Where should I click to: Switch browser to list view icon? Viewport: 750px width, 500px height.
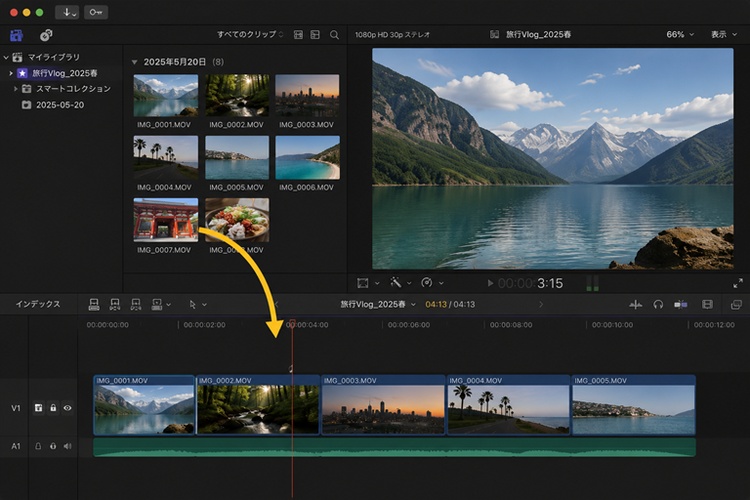pos(315,34)
